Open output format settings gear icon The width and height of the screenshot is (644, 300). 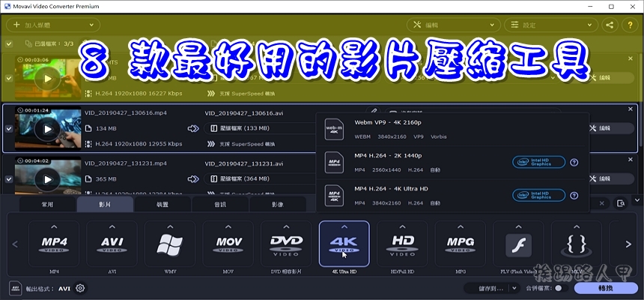(80, 288)
